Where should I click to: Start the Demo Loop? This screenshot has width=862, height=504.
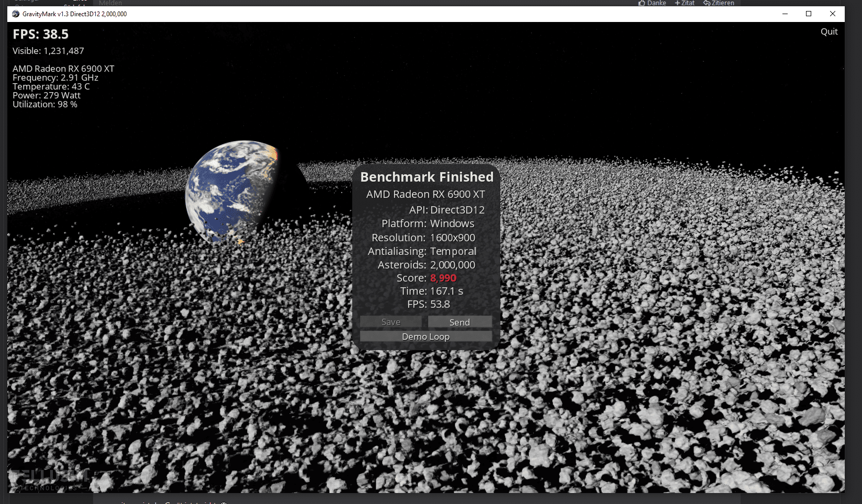tap(426, 337)
